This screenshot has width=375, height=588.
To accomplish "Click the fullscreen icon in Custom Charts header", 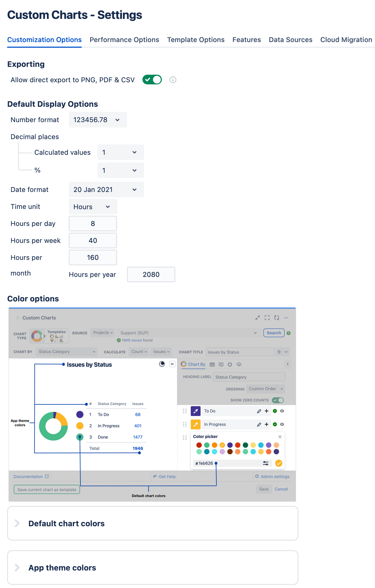I will pos(267,318).
